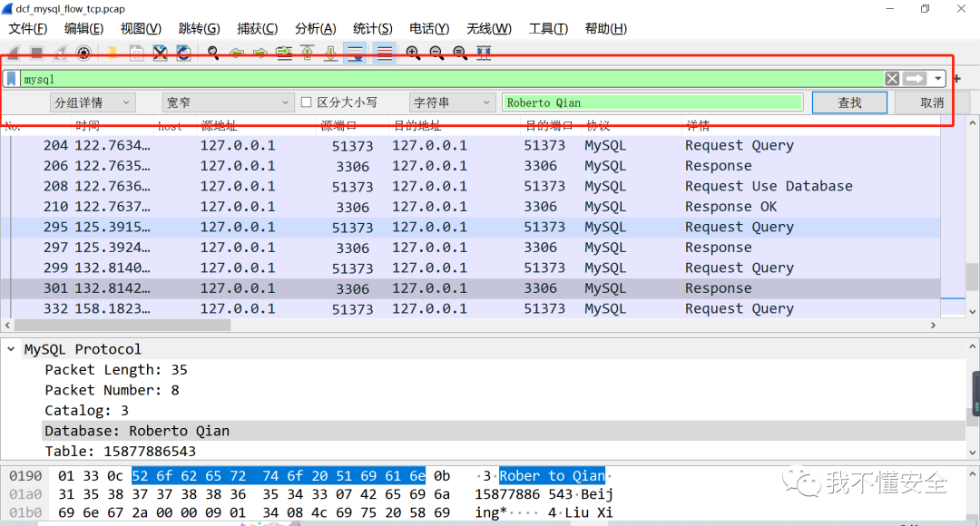Click the 查找 find button

point(849,102)
